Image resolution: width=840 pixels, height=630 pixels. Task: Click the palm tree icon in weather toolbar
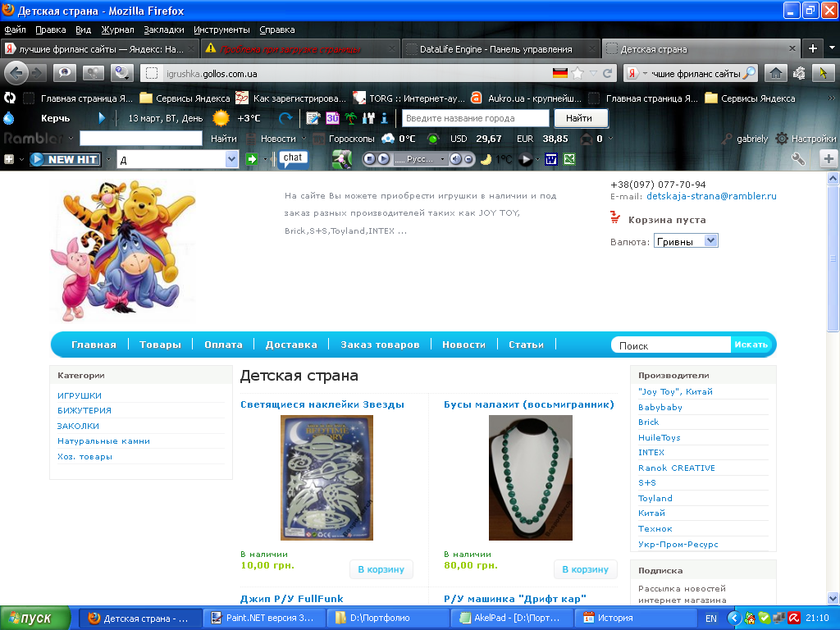[351, 118]
